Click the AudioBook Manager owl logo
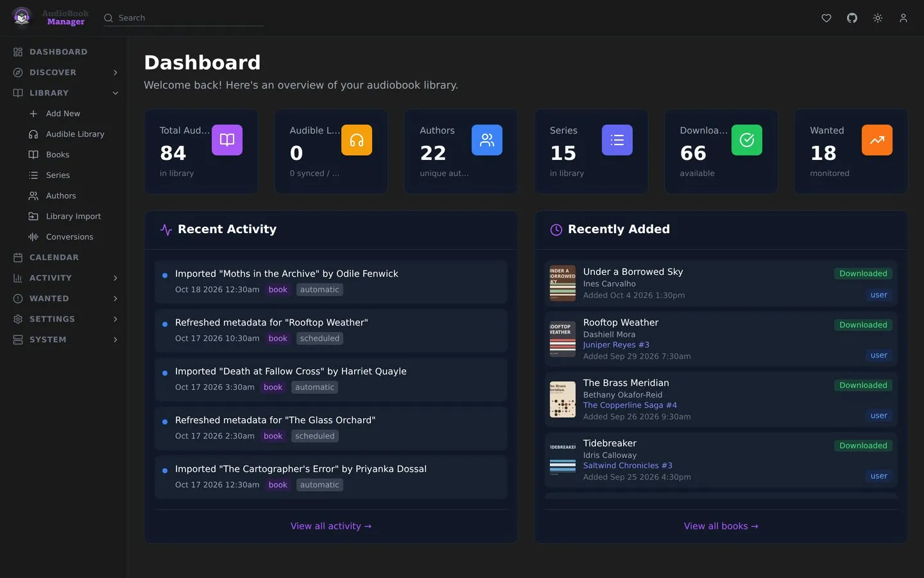Image resolution: width=924 pixels, height=578 pixels. [22, 17]
